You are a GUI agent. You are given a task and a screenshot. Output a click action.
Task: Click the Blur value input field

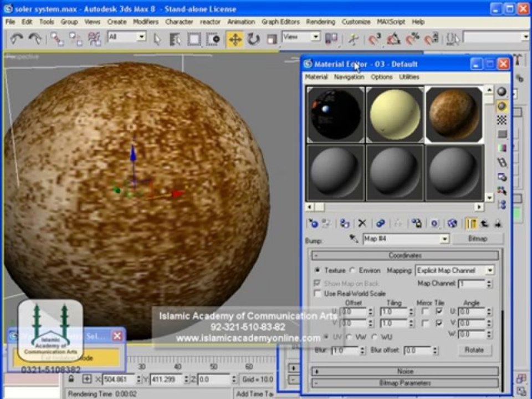click(x=345, y=350)
